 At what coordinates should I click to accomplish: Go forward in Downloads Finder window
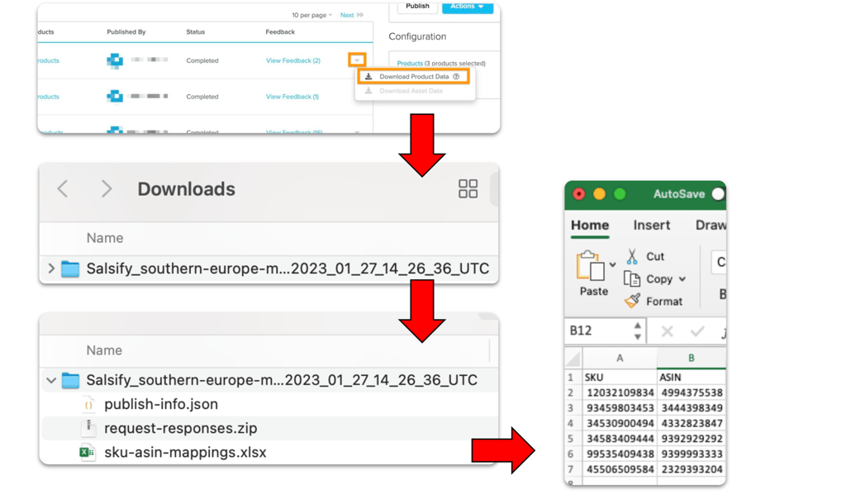click(x=107, y=189)
